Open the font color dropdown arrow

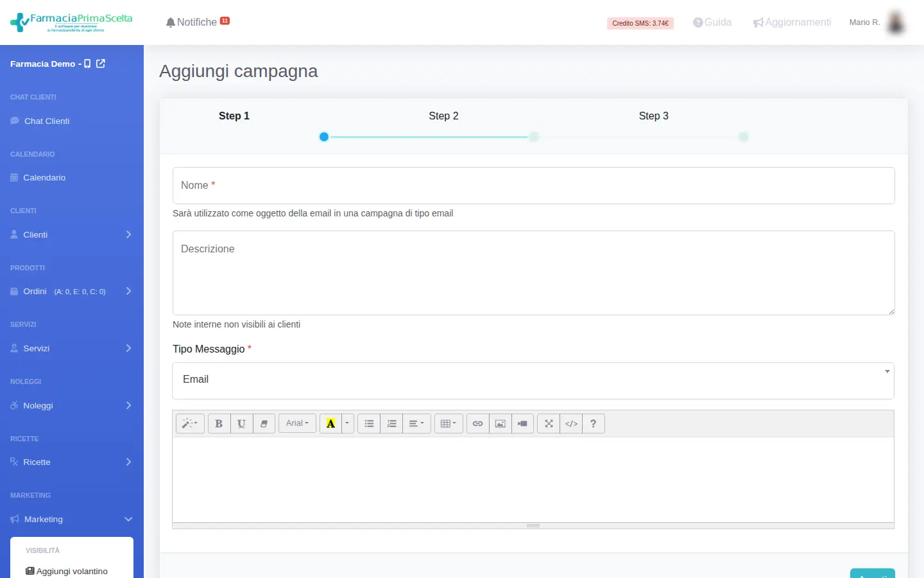[x=347, y=423]
